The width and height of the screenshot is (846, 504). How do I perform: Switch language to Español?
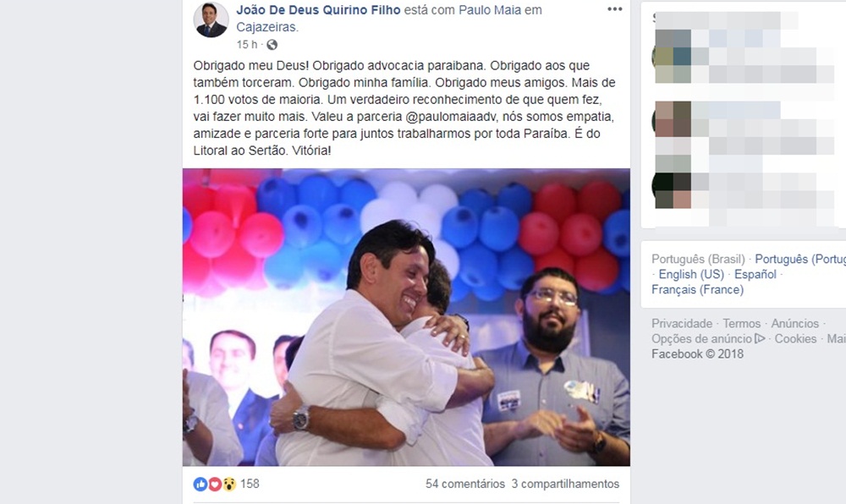point(755,274)
